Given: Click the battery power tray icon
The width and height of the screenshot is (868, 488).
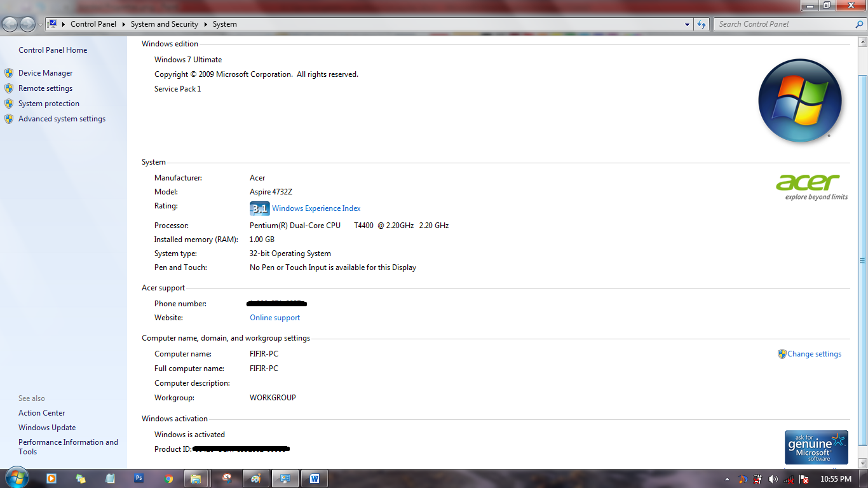Looking at the screenshot, I should 757,479.
